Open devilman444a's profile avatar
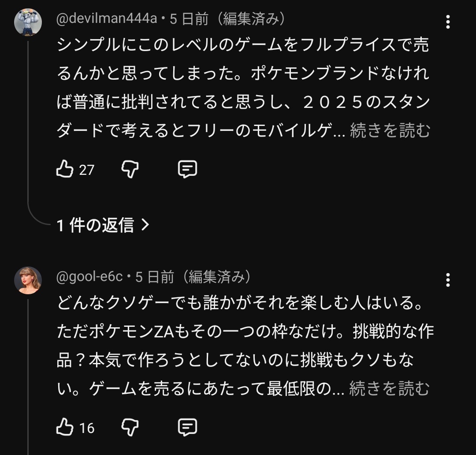The width and height of the screenshot is (476, 455). pos(28,22)
